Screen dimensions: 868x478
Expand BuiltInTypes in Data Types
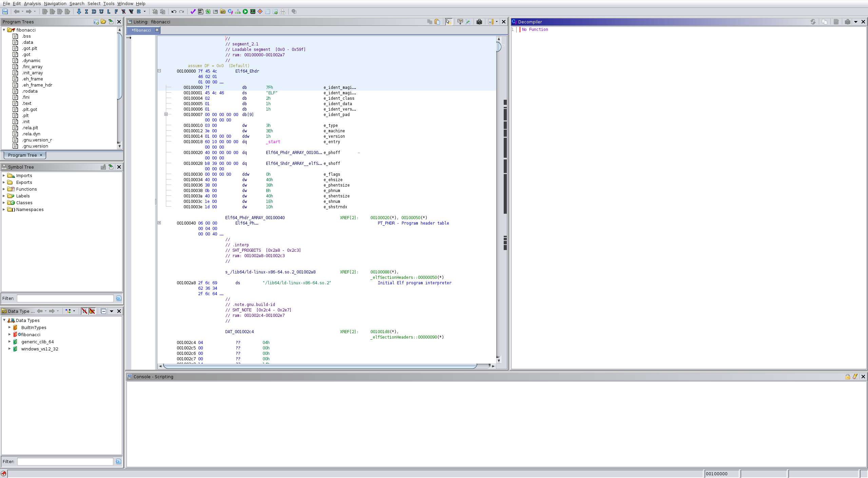pos(9,327)
